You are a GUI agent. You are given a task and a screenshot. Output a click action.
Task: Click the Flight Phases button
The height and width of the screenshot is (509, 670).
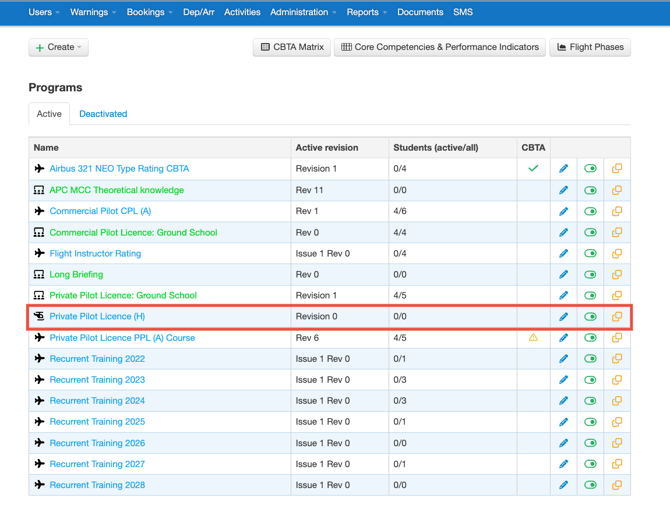(590, 47)
